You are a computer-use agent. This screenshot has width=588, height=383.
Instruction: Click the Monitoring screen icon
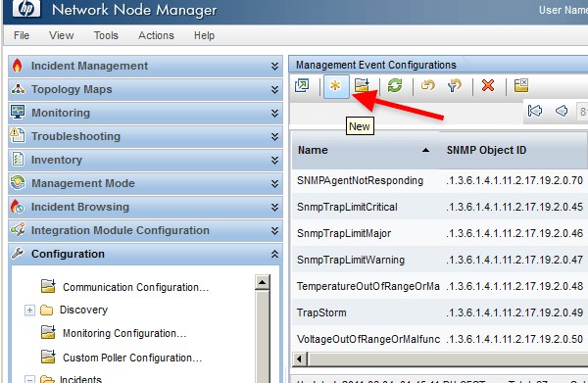(18, 112)
